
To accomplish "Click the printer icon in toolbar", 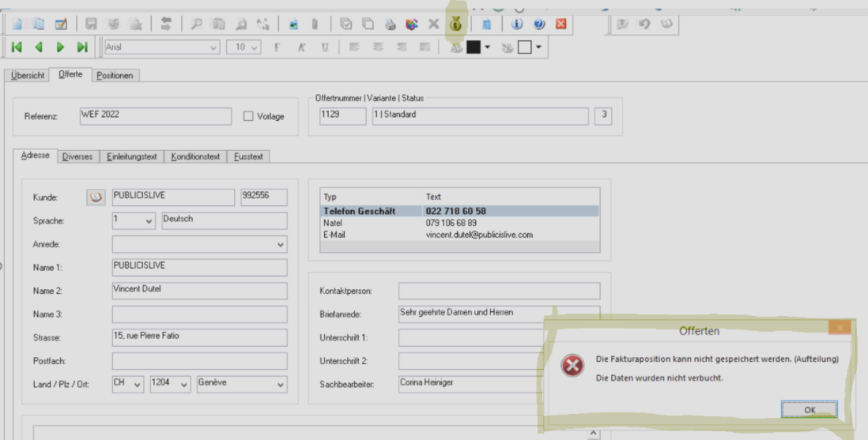I will 390,24.
